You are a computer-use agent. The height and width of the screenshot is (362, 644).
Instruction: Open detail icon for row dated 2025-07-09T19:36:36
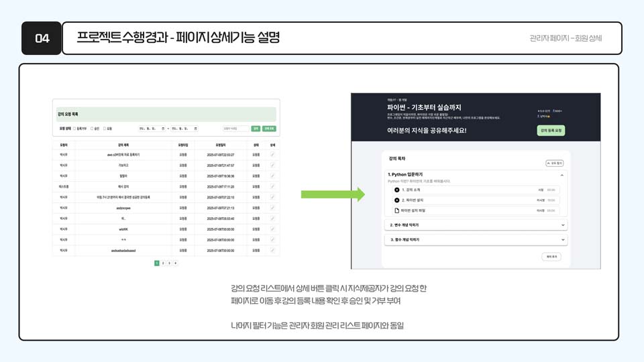(272, 176)
